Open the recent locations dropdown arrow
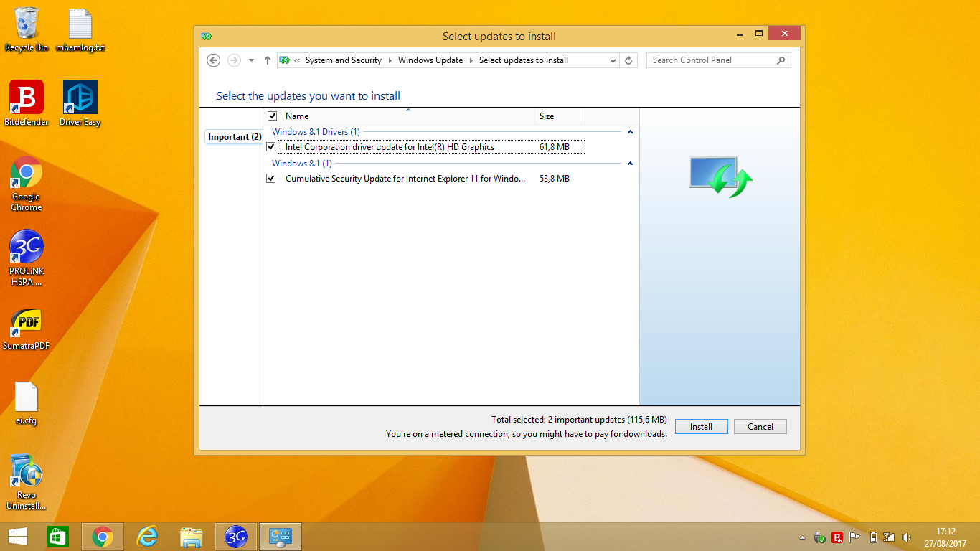Screen dimensions: 980x551 (x=251, y=60)
